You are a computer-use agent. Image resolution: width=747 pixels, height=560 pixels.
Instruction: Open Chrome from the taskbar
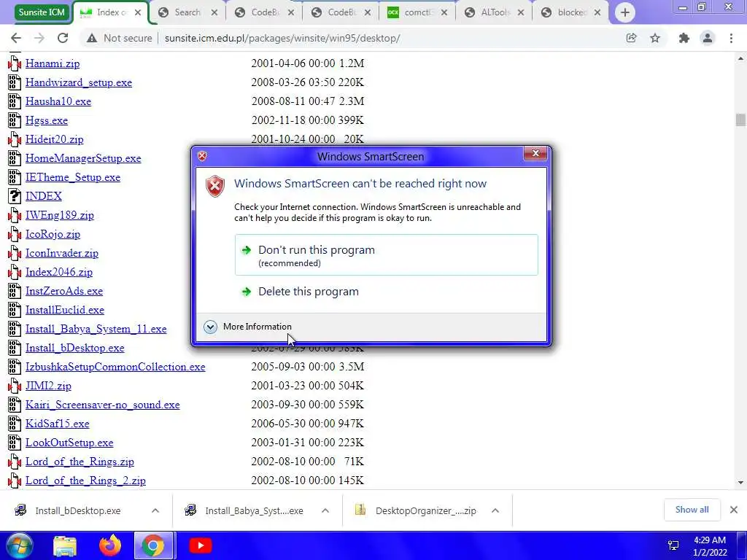[153, 545]
